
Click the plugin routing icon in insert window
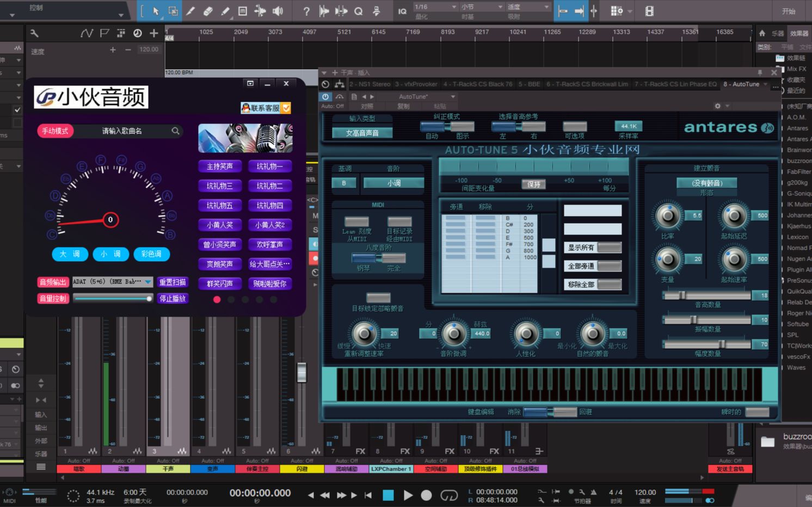pyautogui.click(x=340, y=84)
